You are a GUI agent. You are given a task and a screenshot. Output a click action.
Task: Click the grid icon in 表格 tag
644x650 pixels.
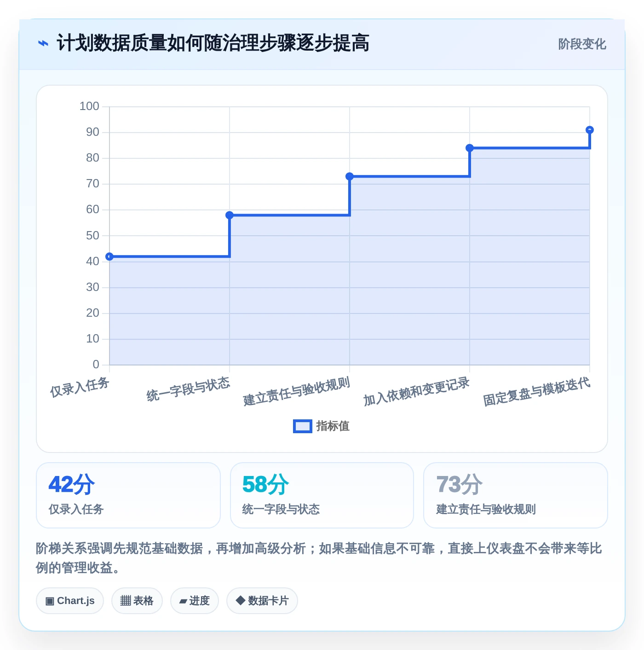126,601
